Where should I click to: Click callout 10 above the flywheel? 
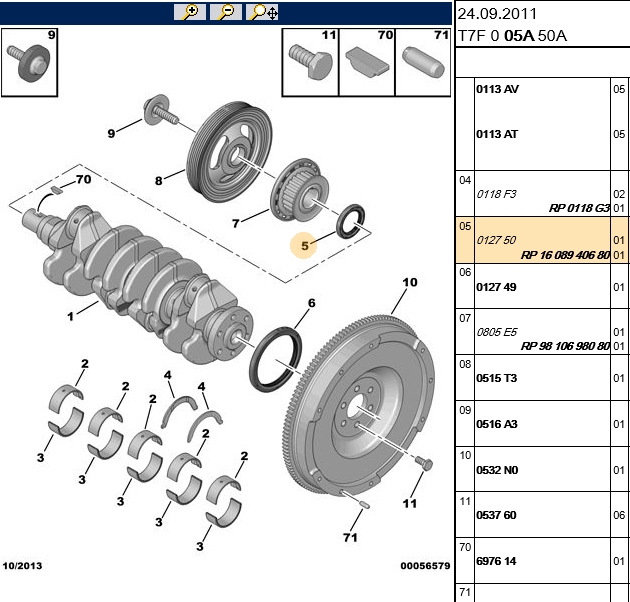410,282
